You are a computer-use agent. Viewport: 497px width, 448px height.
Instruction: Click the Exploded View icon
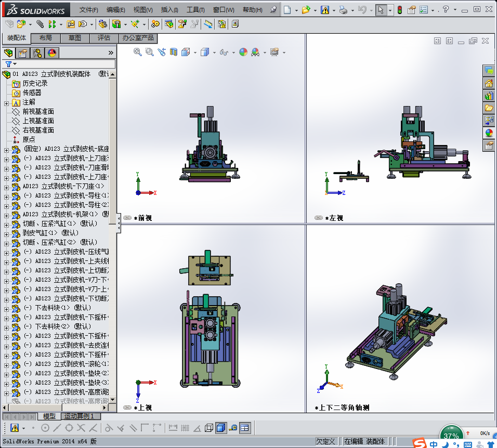pyautogui.click(x=182, y=24)
